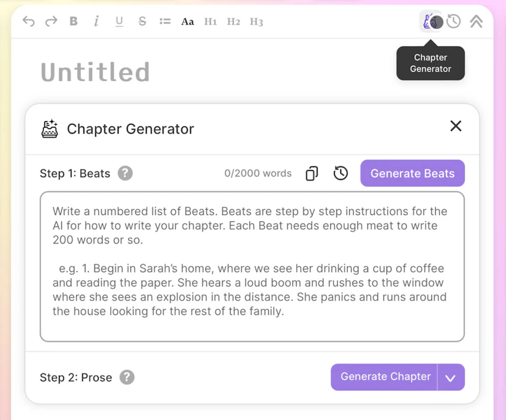Viewport: 506px width, 420px height.
Task: Close the Chapter Generator panel
Action: (455, 126)
